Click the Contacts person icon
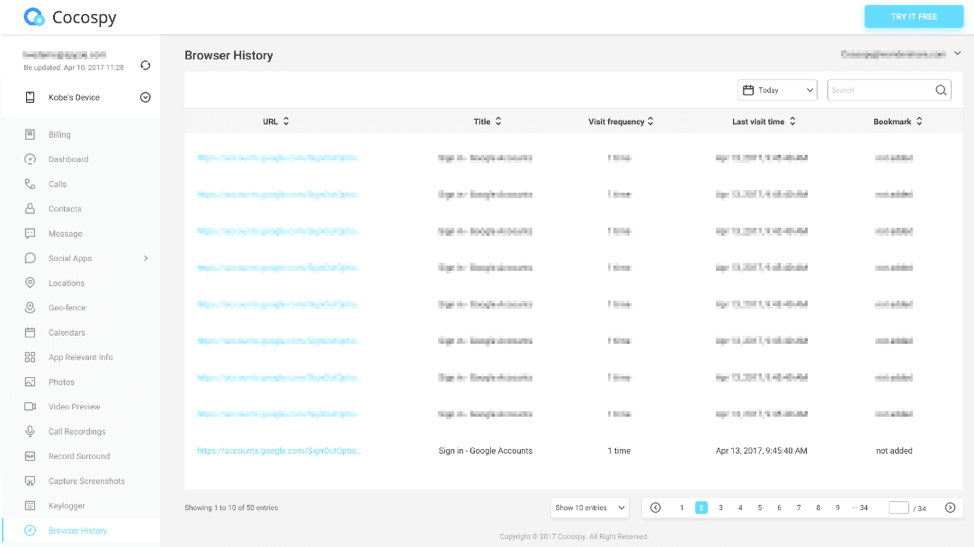974x547 pixels. click(x=30, y=209)
